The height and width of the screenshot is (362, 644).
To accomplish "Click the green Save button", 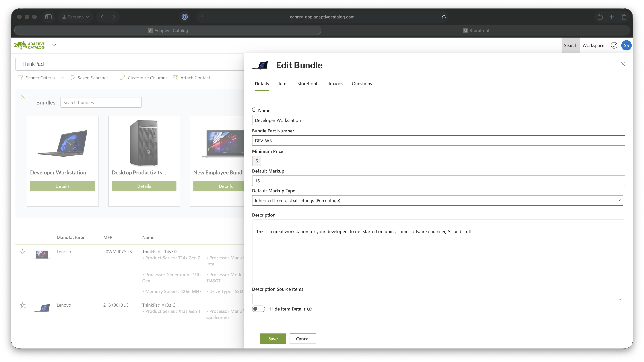I will (273, 339).
